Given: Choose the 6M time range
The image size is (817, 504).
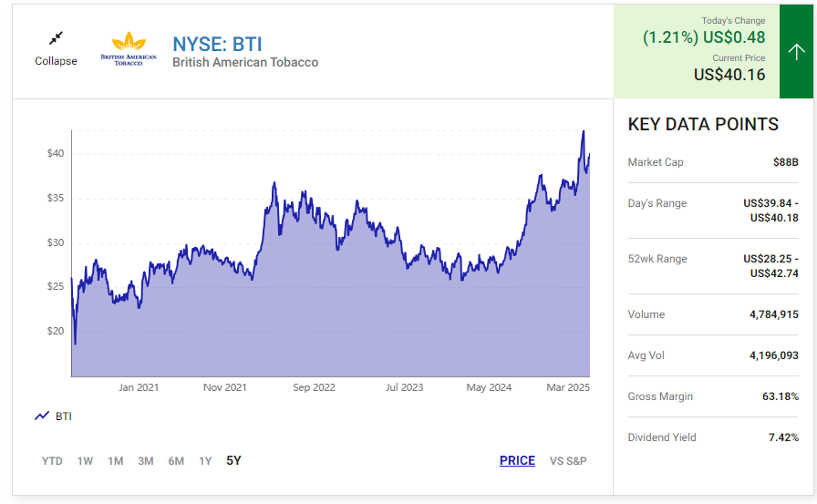Looking at the screenshot, I should pos(176,461).
